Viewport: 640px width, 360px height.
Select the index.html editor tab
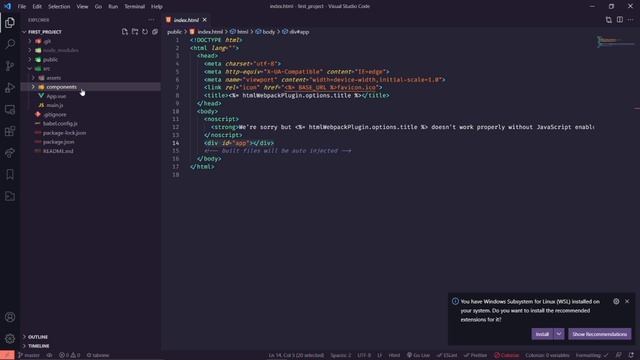(186, 20)
